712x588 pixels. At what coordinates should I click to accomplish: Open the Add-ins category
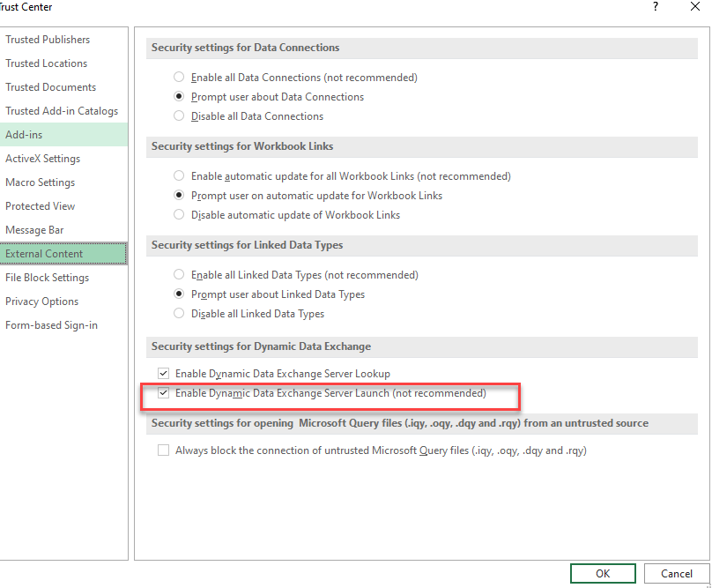24,135
